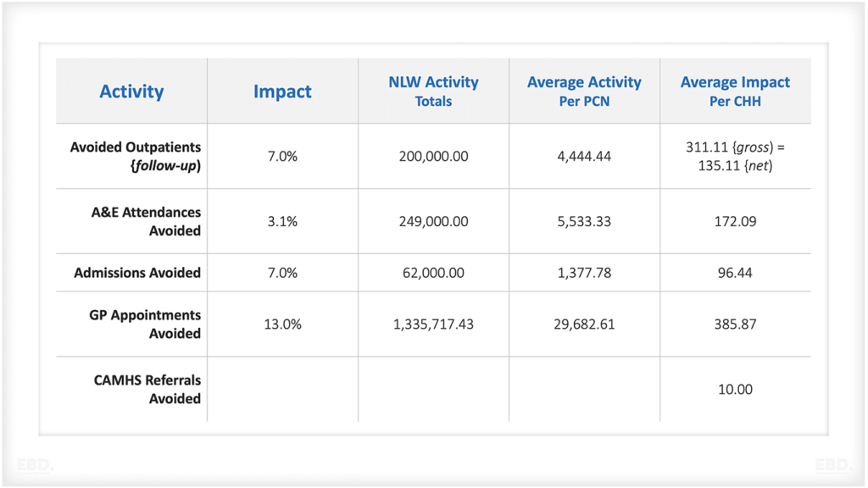The height and width of the screenshot is (488, 868).
Task: Click the 1,335,717.43 totals cell
Action: click(433, 324)
